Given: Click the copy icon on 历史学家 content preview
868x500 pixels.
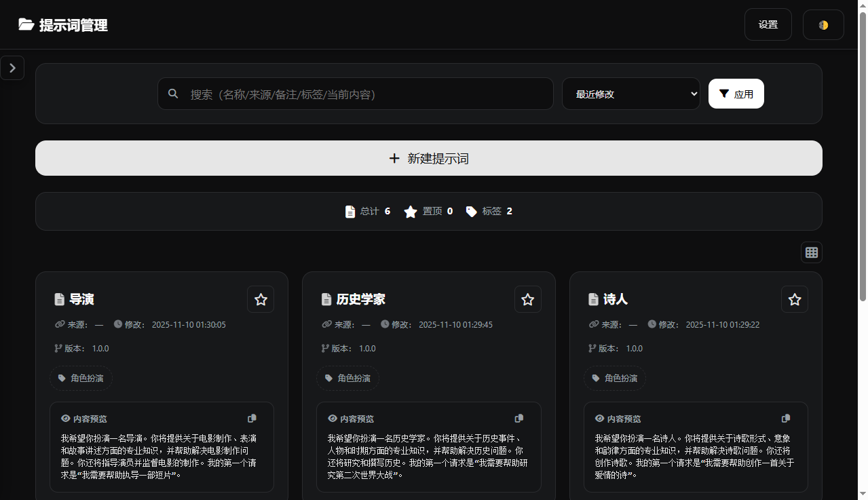Looking at the screenshot, I should click(x=518, y=418).
